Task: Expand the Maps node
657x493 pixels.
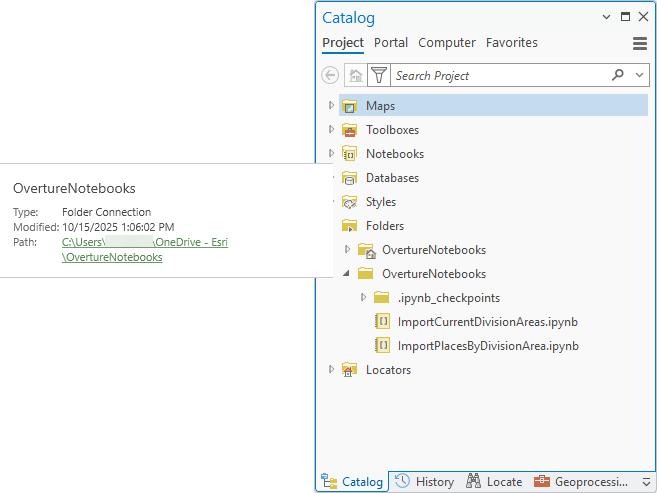Action: (x=331, y=105)
